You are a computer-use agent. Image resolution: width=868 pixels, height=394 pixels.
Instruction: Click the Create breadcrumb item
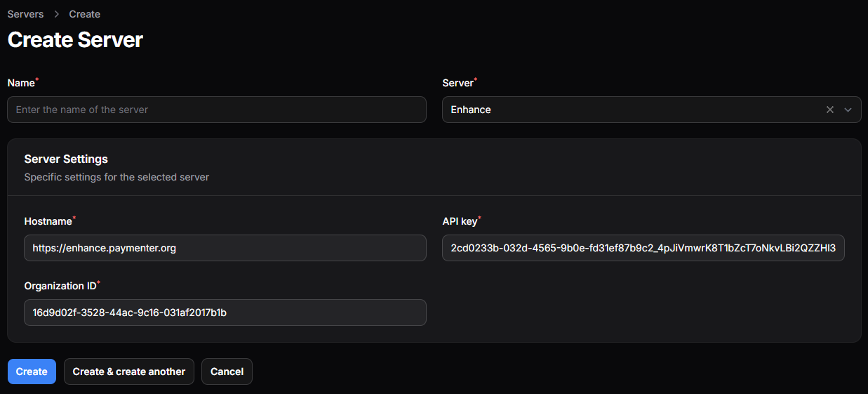click(x=84, y=14)
